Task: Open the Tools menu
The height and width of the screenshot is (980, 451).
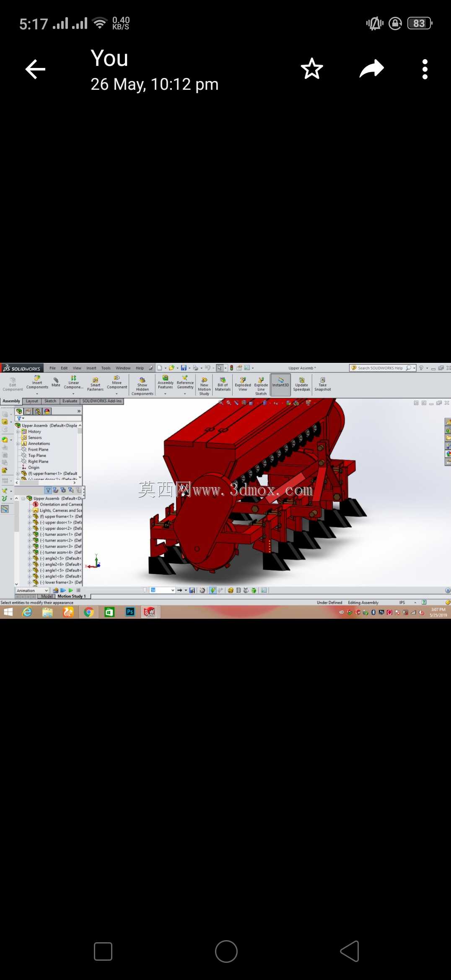Action: tap(106, 368)
